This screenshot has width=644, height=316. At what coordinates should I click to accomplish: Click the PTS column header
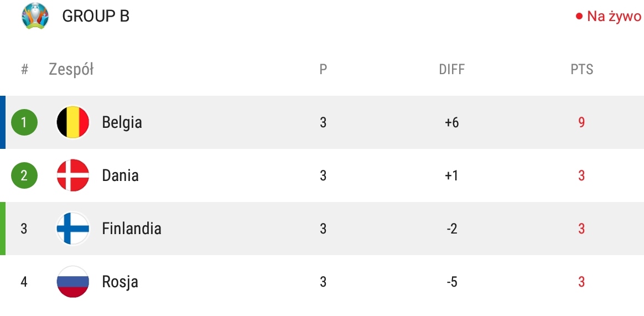(582, 69)
